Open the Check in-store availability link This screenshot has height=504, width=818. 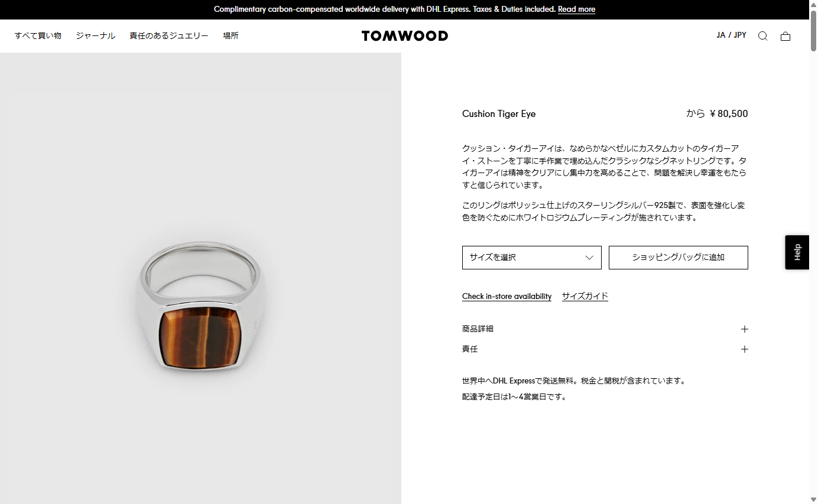pyautogui.click(x=507, y=297)
